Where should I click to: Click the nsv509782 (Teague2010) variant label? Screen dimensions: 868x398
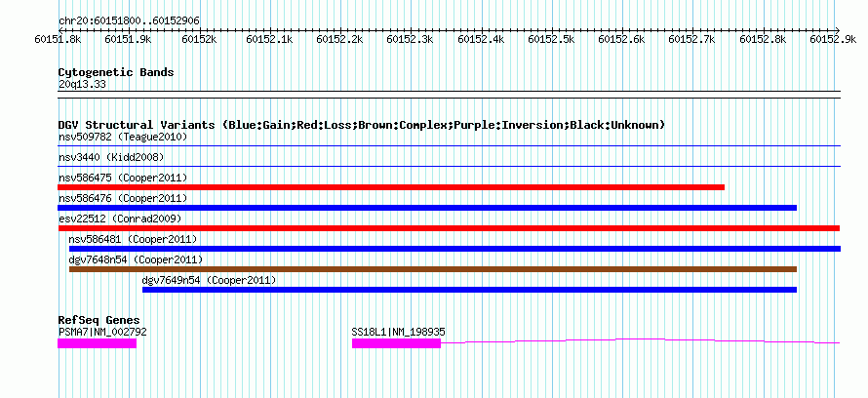[123, 137]
